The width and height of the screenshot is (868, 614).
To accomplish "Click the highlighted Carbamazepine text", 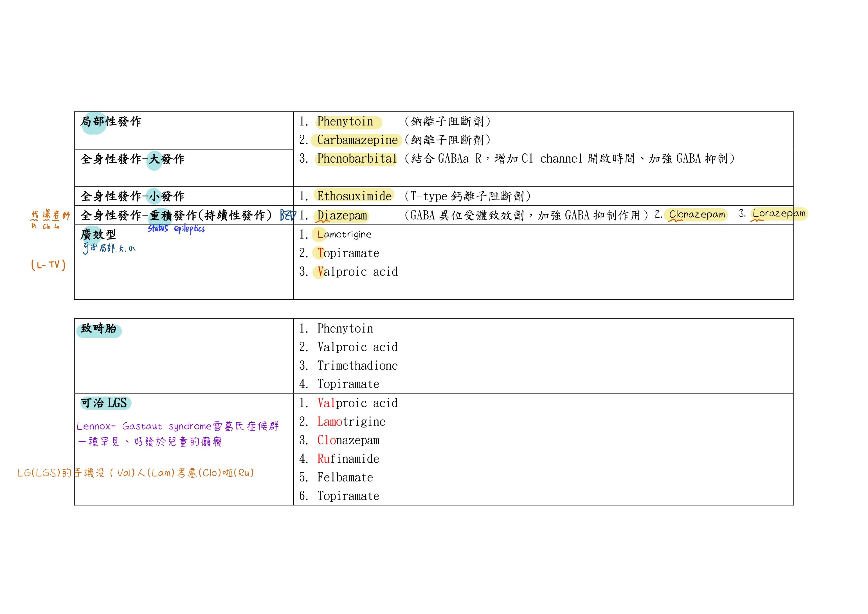I will tap(357, 140).
